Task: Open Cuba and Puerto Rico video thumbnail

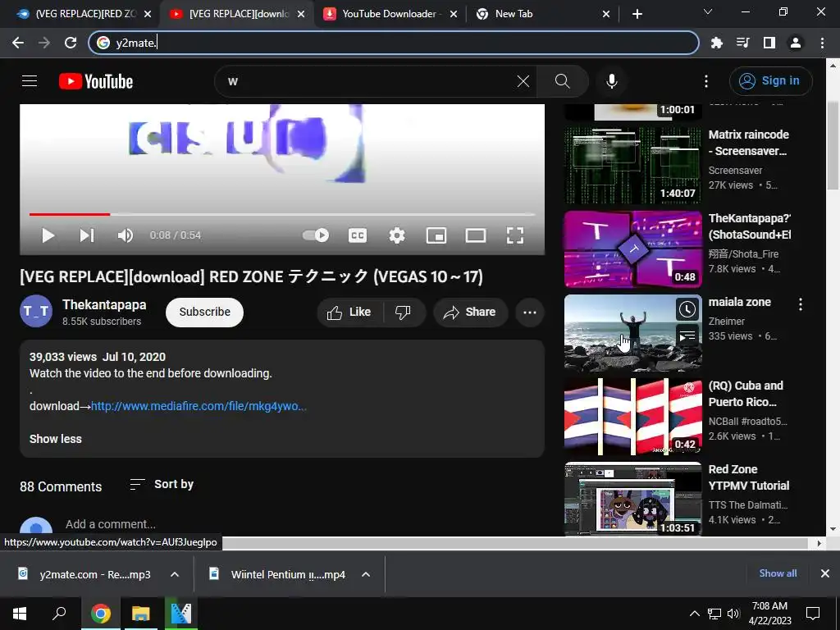Action: (632, 416)
